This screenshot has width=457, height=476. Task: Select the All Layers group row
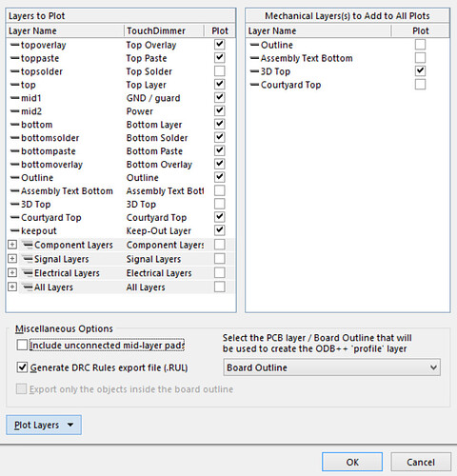point(121,288)
